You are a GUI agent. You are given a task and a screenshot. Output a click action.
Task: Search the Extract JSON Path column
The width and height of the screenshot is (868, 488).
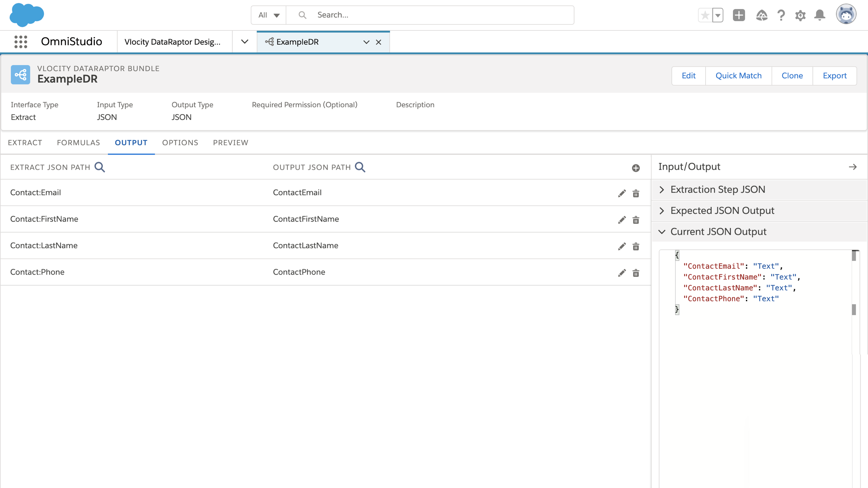100,167
